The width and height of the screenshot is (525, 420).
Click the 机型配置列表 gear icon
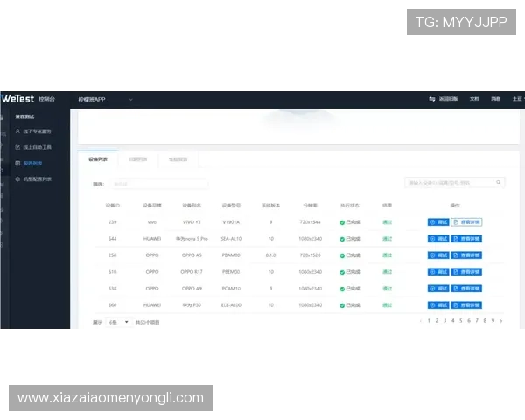[x=17, y=178]
